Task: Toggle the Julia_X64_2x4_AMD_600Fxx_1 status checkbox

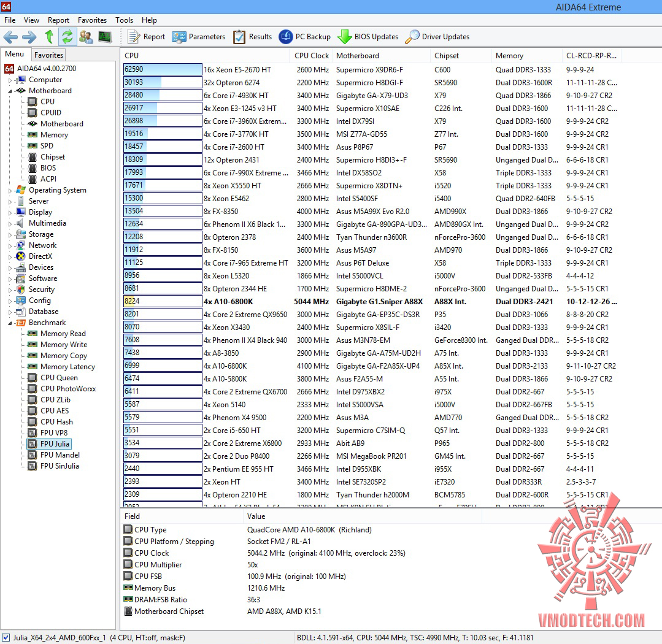Action: [x=6, y=637]
